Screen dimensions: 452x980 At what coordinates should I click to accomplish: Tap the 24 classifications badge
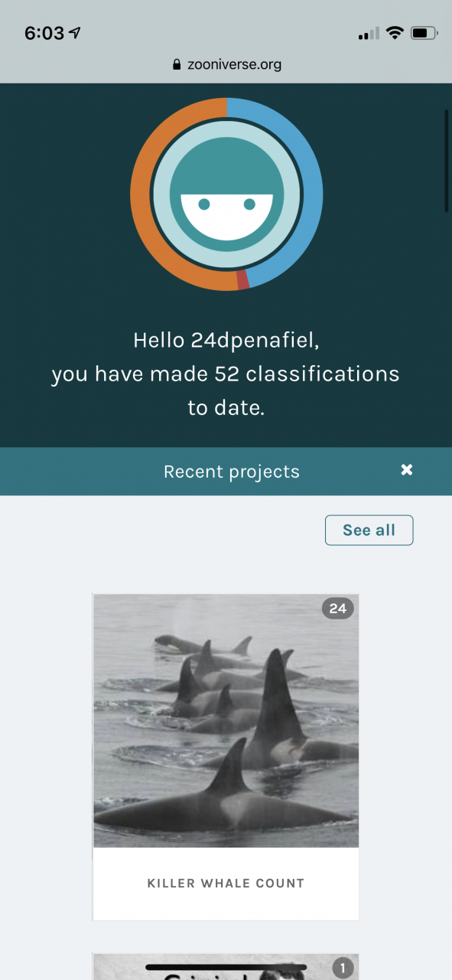point(338,609)
